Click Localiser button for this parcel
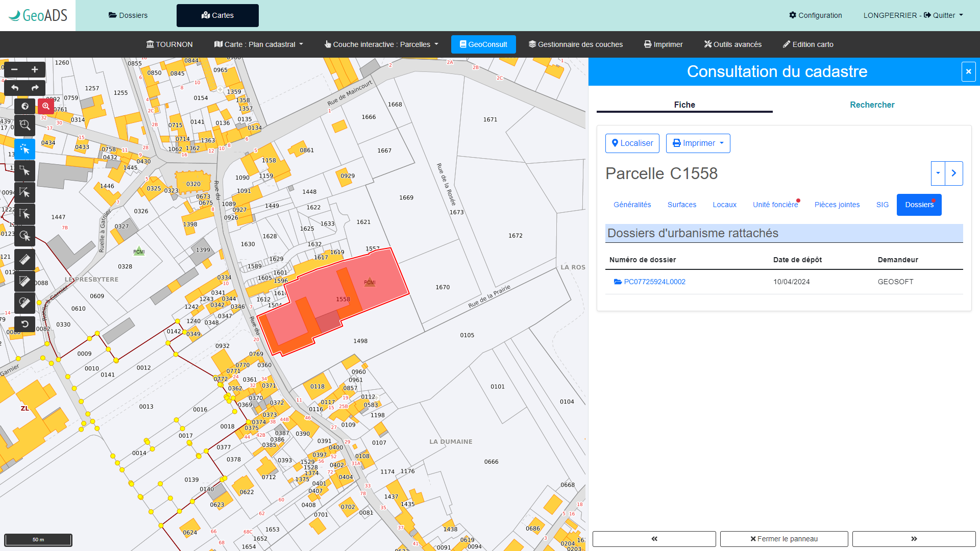Viewport: 980px width, 551px height. tap(632, 143)
